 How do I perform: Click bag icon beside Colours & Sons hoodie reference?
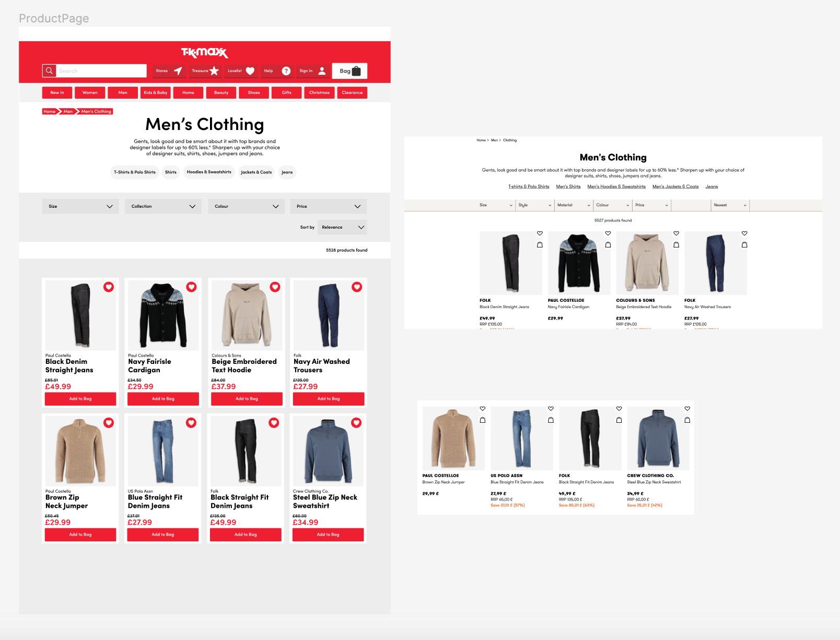coord(676,244)
